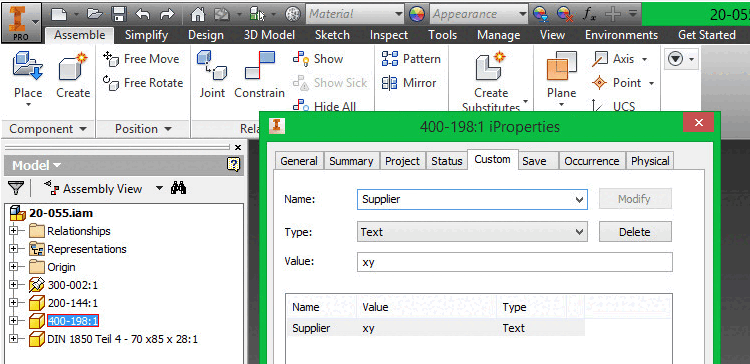This screenshot has height=364, width=750.
Task: Click the Point work feature tool
Action: [x=623, y=83]
